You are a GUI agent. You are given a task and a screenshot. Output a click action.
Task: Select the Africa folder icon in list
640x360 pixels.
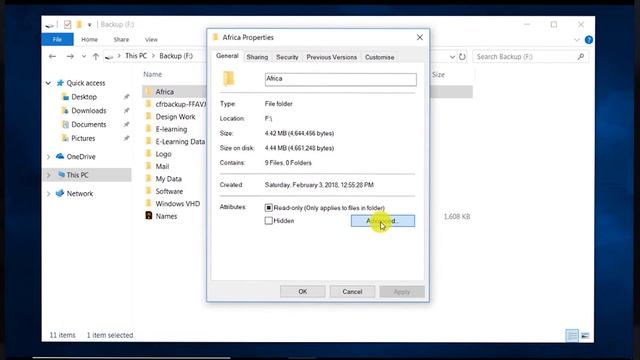coord(149,91)
